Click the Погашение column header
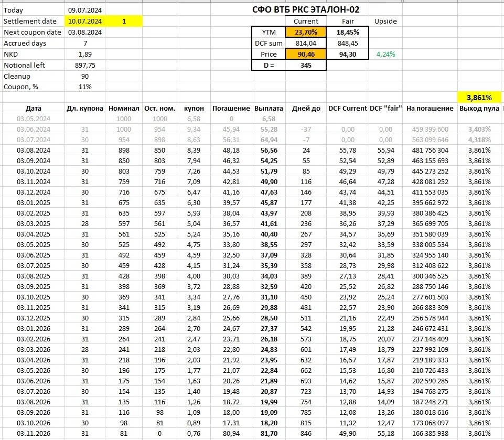504x440 pixels. tap(231, 109)
